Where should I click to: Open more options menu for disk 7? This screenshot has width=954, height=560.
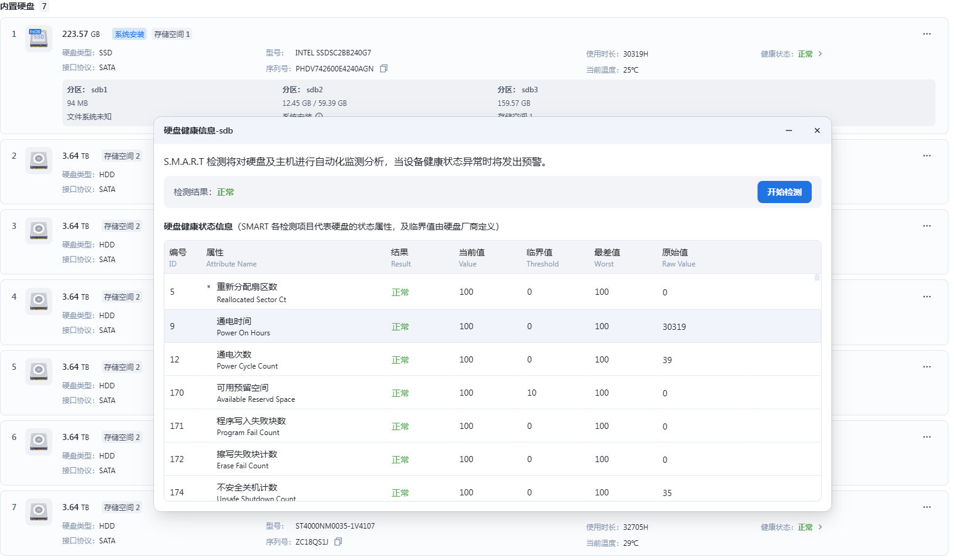(x=926, y=507)
